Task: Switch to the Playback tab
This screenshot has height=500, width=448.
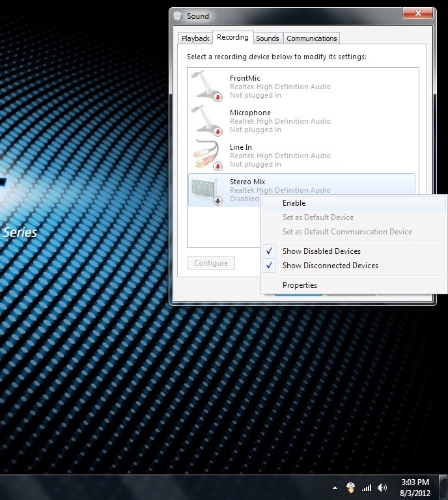Action: 195,38
